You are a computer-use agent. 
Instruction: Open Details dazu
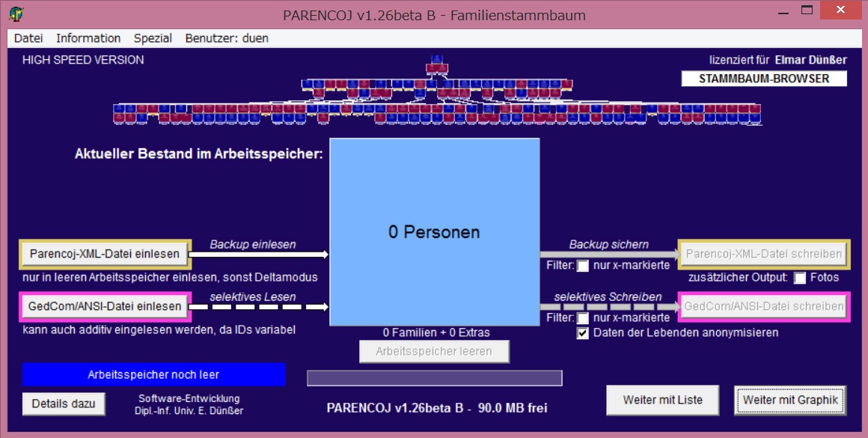[64, 404]
